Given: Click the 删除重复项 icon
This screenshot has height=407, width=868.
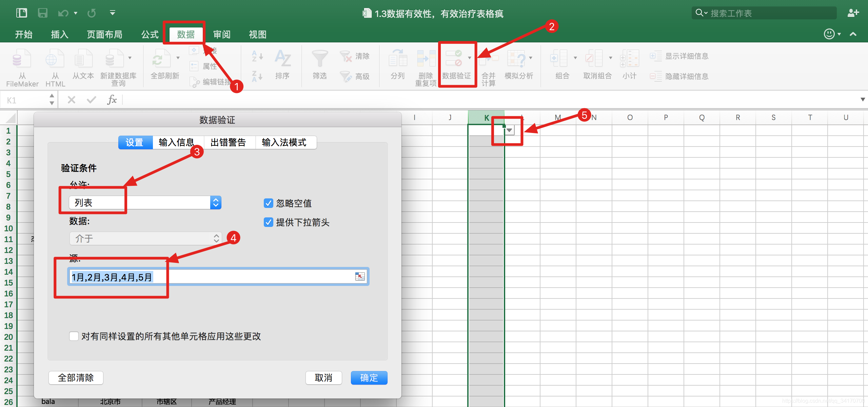Looking at the screenshot, I should 426,59.
